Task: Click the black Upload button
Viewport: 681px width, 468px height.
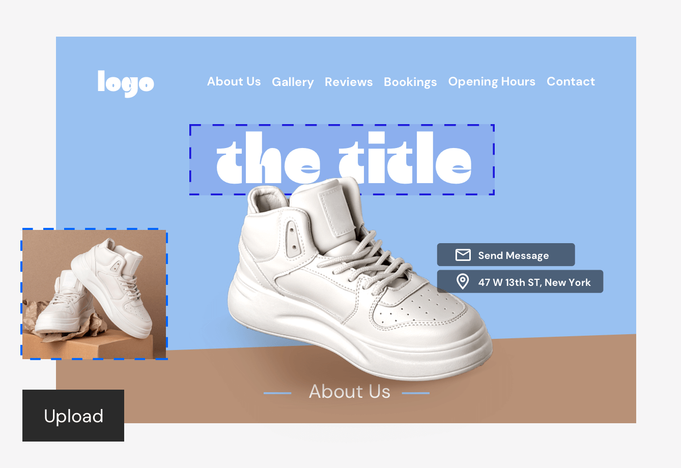Action: click(73, 415)
